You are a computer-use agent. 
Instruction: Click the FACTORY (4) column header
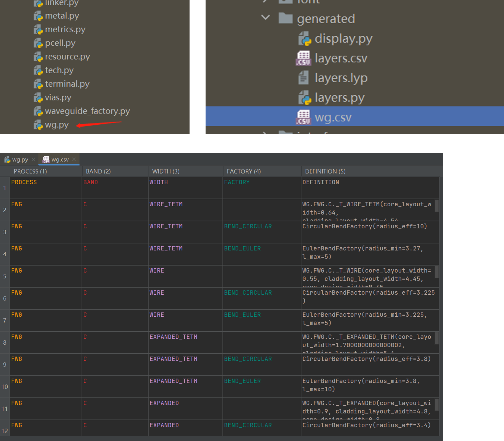[244, 171]
